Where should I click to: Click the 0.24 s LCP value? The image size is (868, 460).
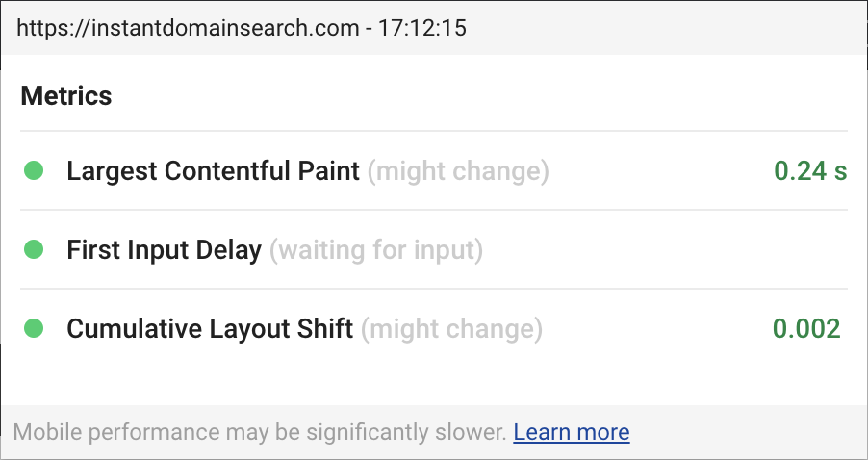tap(810, 170)
